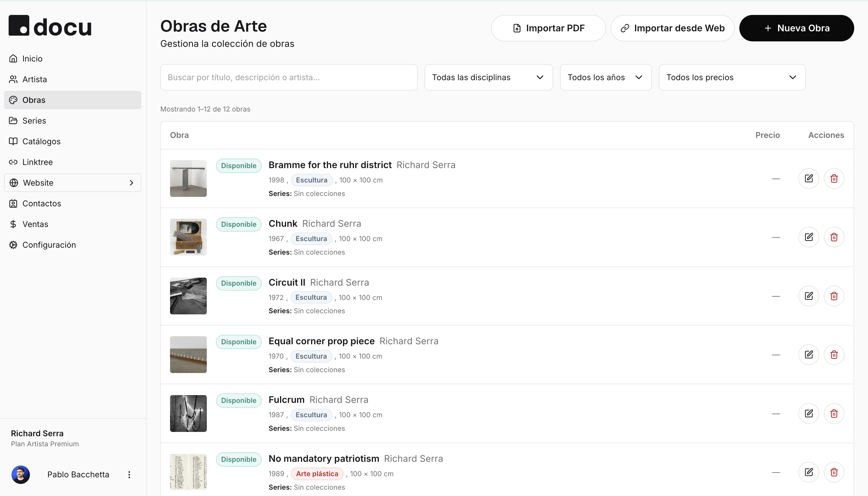The width and height of the screenshot is (868, 496).
Task: Create a Nueva Obra
Action: (796, 28)
